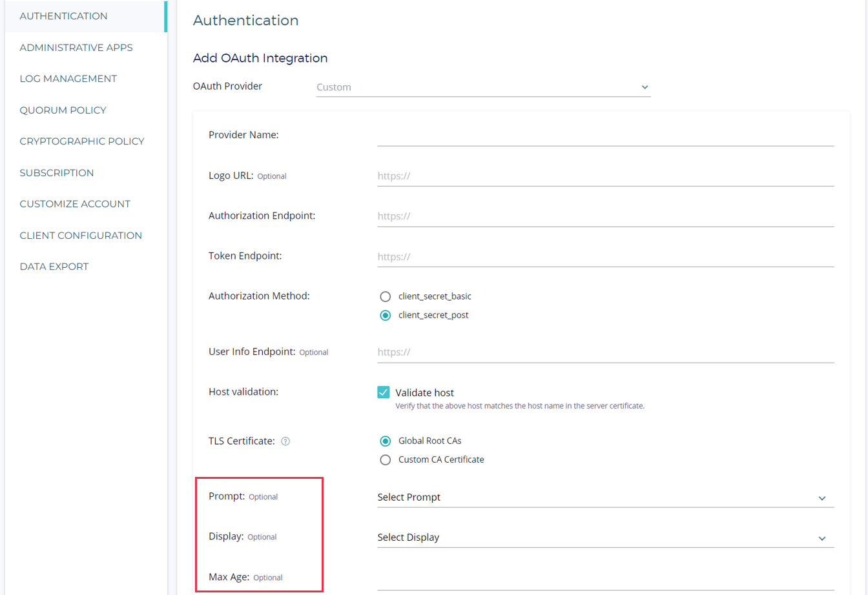
Task: Focus the Max Age input field
Action: [605, 579]
